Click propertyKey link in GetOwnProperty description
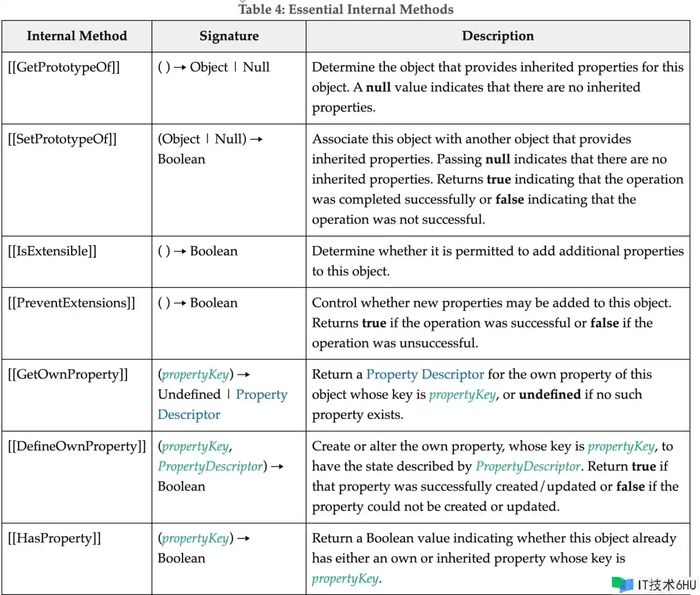The height and width of the screenshot is (595, 700). point(462,395)
